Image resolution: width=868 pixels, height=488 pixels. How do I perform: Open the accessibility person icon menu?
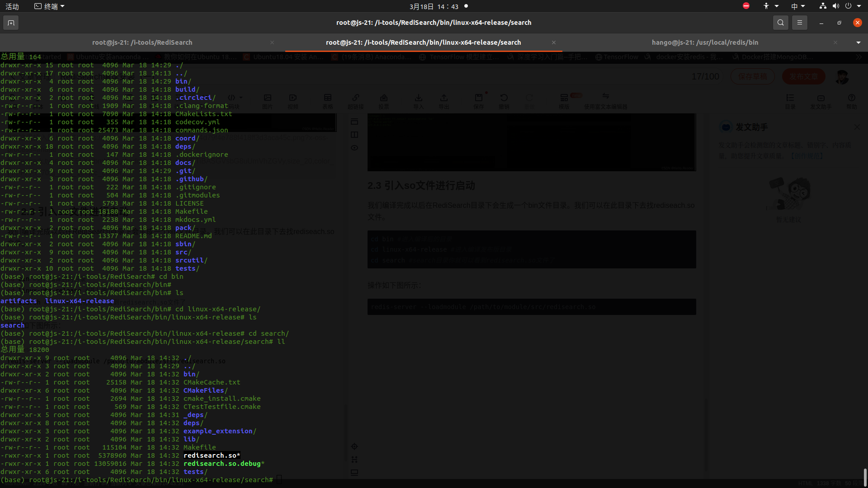[766, 6]
